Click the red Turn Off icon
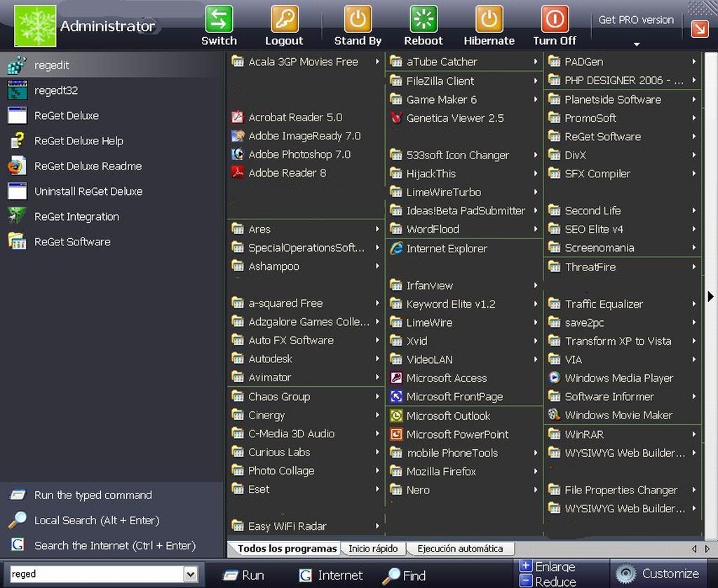 click(x=555, y=19)
